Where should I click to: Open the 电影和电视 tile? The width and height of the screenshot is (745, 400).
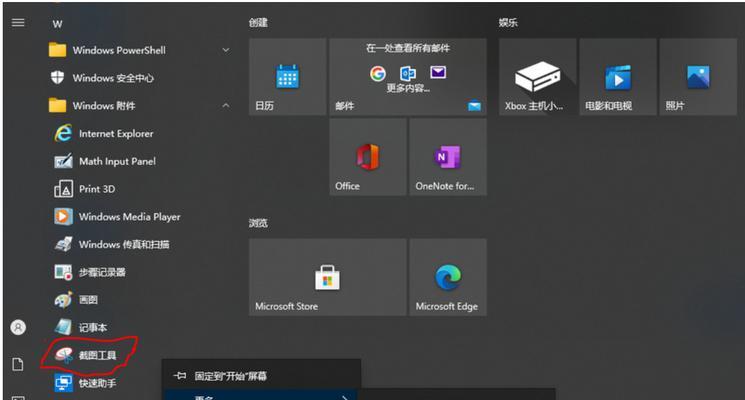[618, 76]
